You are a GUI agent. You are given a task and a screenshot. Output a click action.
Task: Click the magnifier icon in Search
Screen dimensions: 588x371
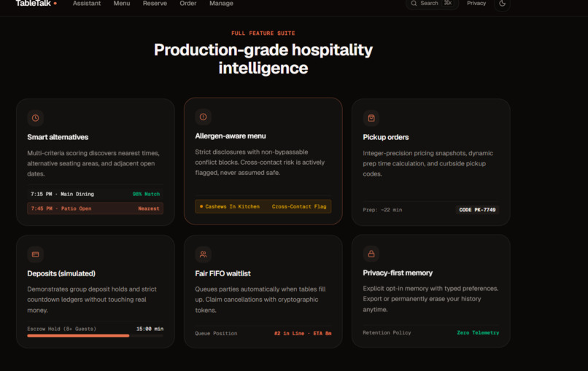pyautogui.click(x=414, y=4)
